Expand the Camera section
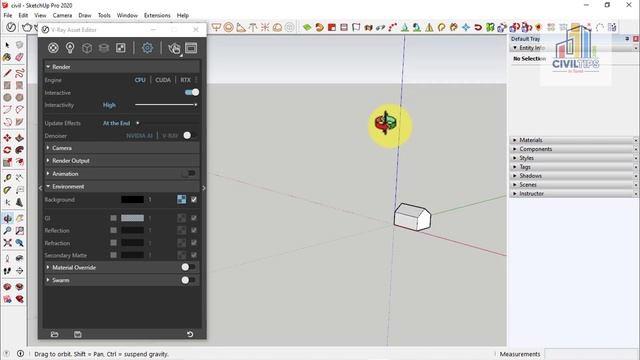 [122, 148]
